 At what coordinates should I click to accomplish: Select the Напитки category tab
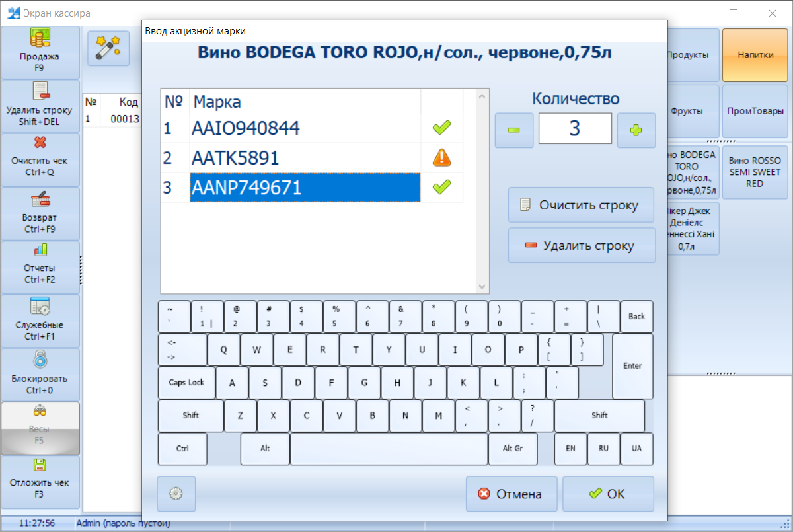(755, 55)
